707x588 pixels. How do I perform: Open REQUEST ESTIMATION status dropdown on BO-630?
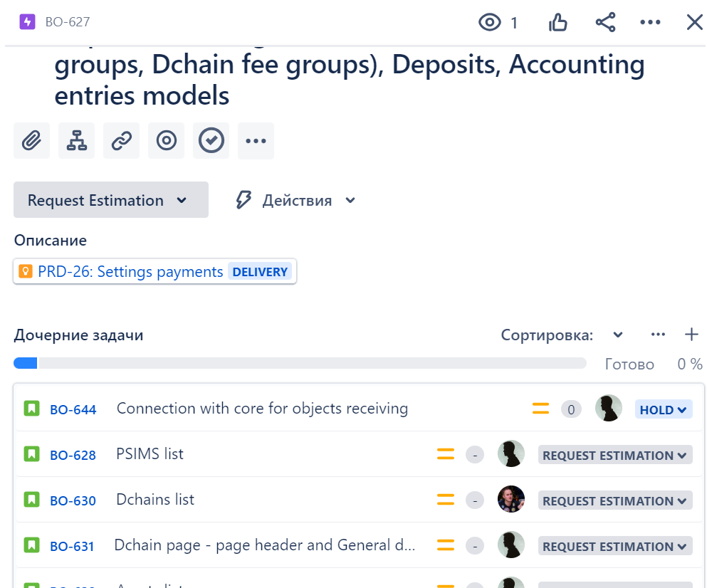[615, 500]
